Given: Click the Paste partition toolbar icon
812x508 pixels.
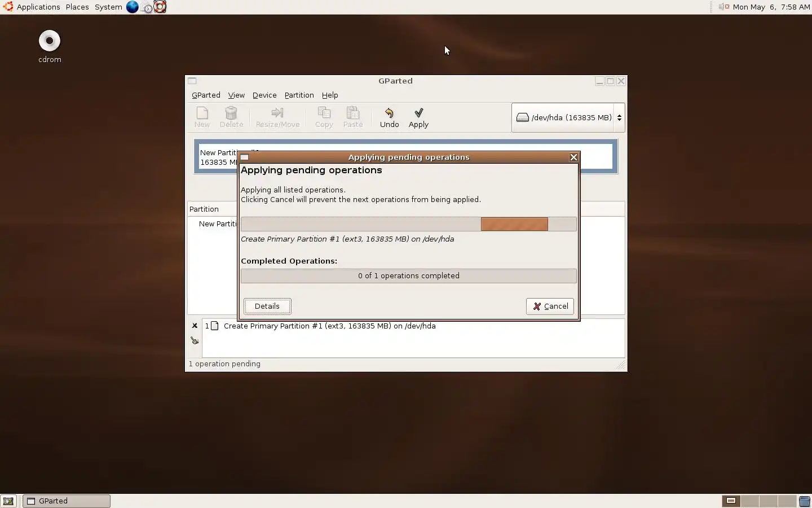Looking at the screenshot, I should click(x=353, y=117).
